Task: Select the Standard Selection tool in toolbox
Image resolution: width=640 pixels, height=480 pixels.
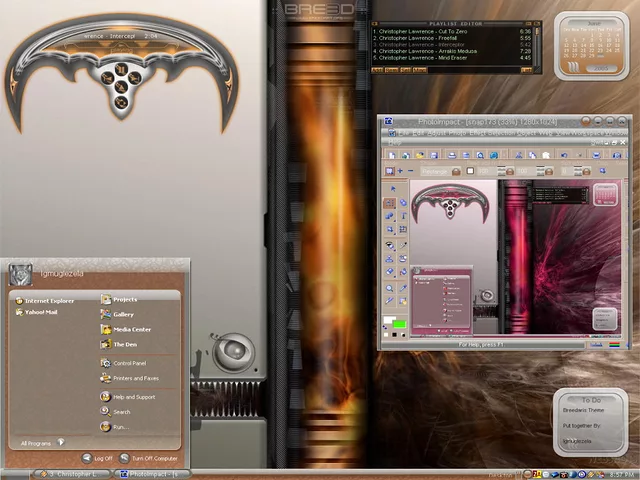Action: coord(389,203)
